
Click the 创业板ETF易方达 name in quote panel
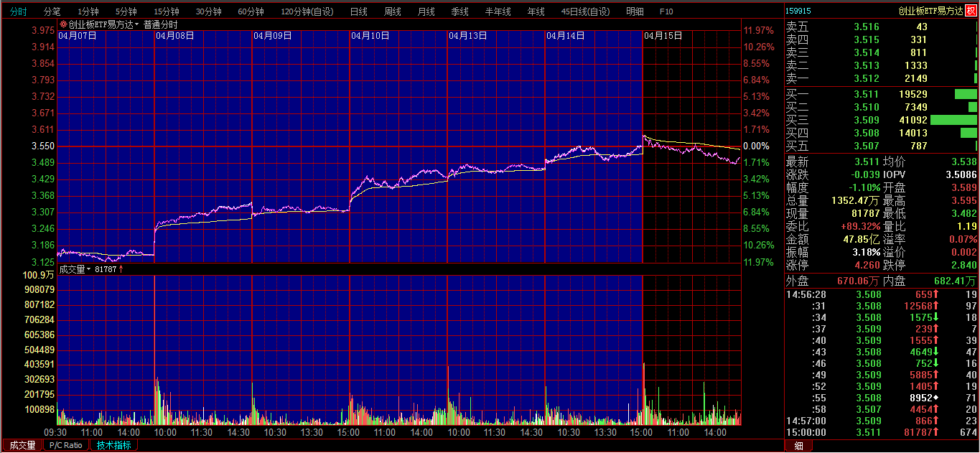coord(930,11)
